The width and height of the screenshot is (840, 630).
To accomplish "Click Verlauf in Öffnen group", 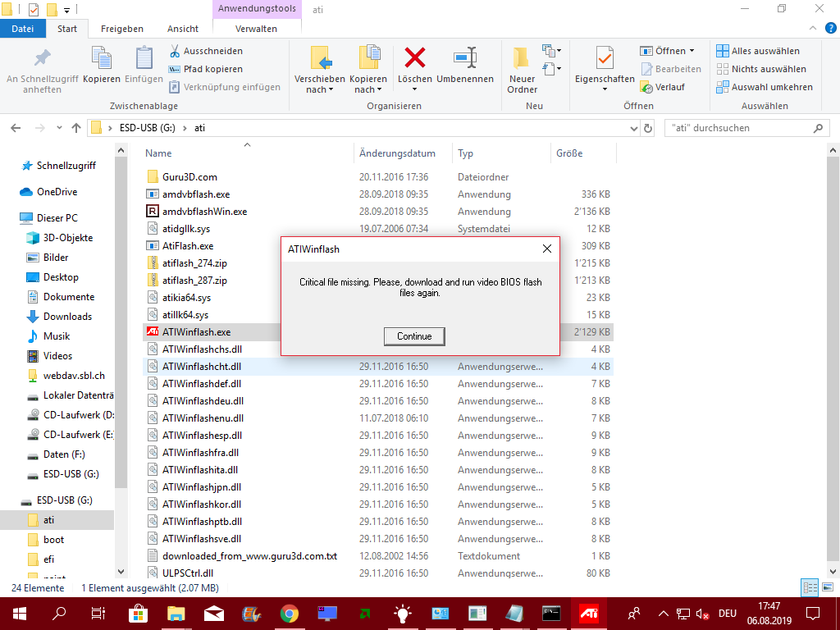I will [663, 87].
